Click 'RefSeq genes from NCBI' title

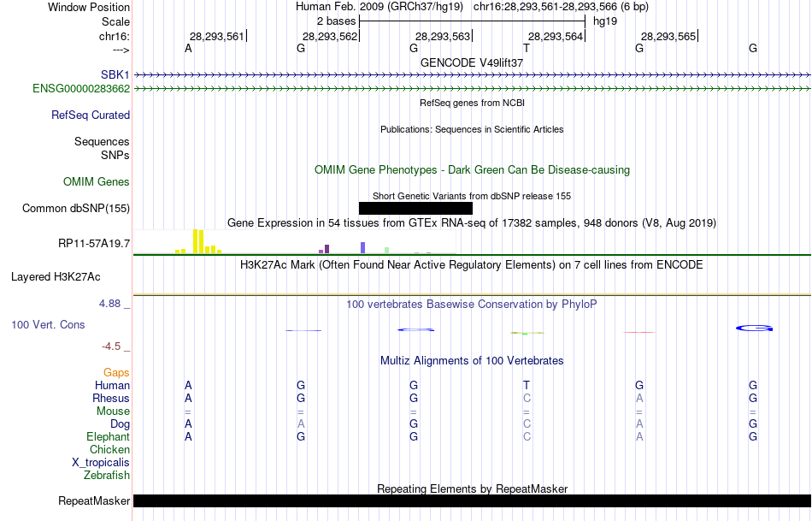pos(472,103)
